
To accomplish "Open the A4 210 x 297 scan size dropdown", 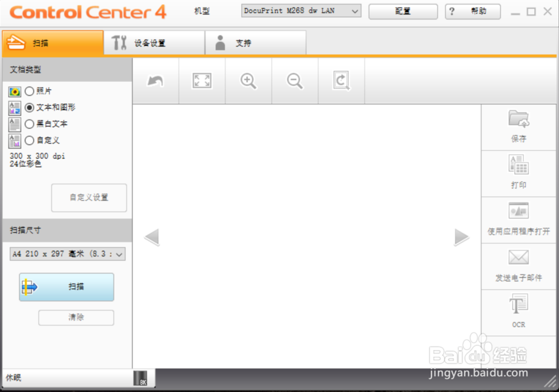I will click(x=68, y=254).
